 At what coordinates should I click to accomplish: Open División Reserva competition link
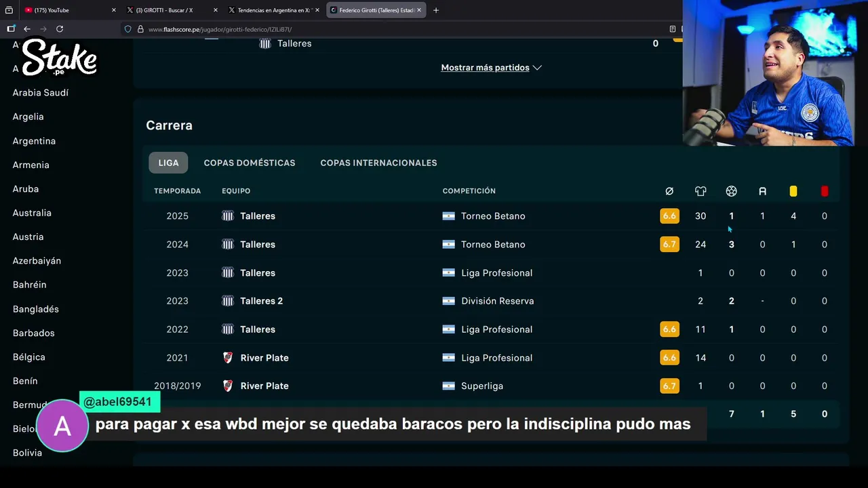[x=497, y=301]
